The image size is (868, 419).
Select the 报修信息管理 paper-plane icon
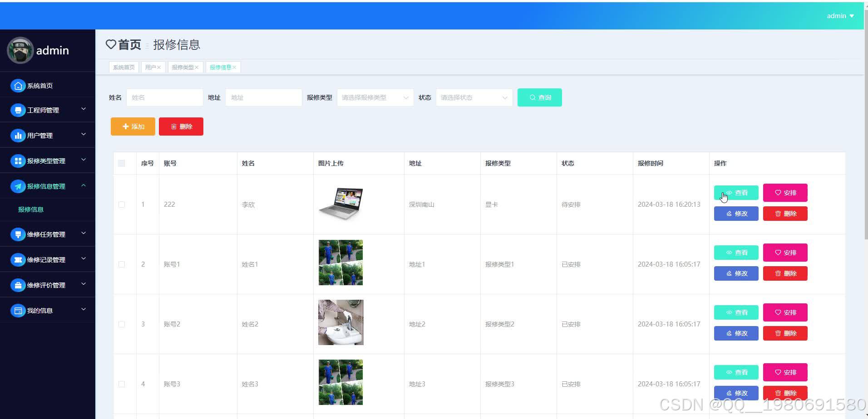pyautogui.click(x=18, y=186)
